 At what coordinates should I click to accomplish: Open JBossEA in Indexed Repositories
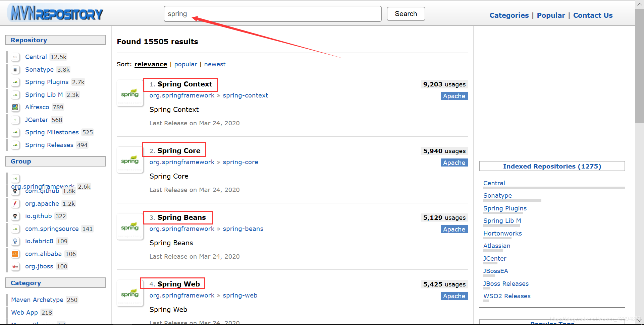point(495,271)
